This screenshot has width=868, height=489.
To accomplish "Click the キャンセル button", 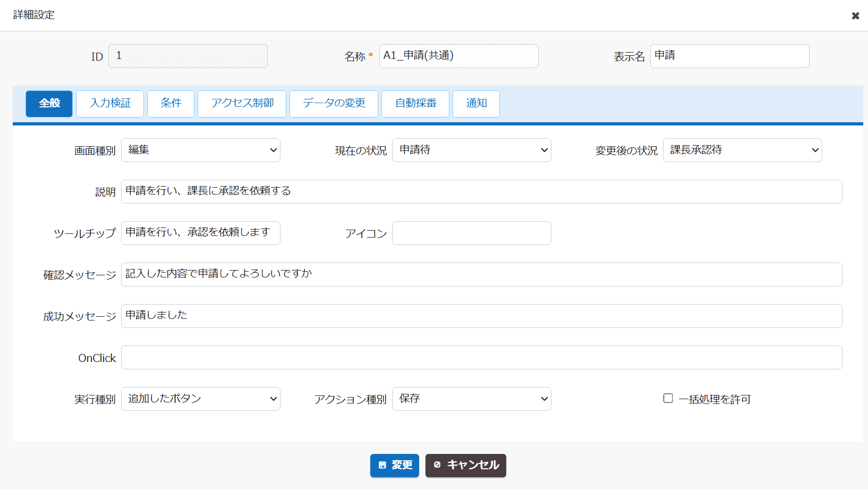I will pos(466,465).
